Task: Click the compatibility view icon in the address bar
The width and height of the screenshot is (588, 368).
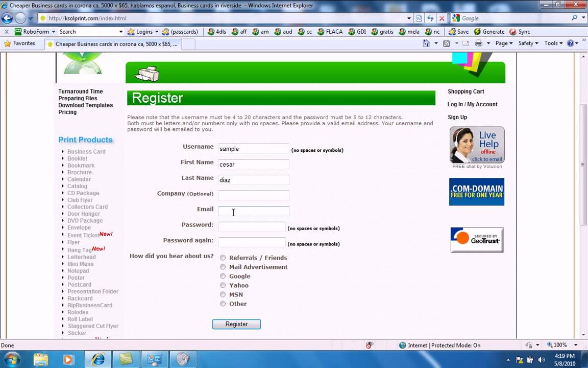Action: (x=419, y=18)
